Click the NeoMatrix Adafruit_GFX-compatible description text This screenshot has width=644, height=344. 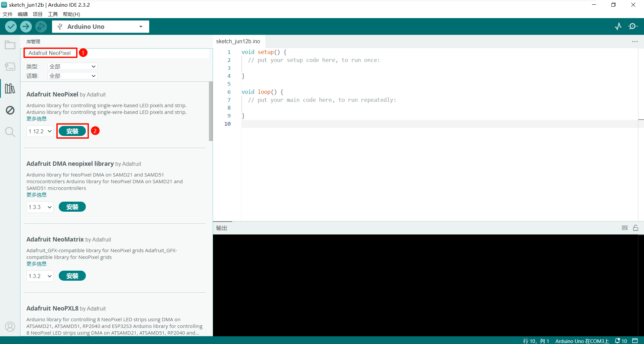(x=102, y=254)
